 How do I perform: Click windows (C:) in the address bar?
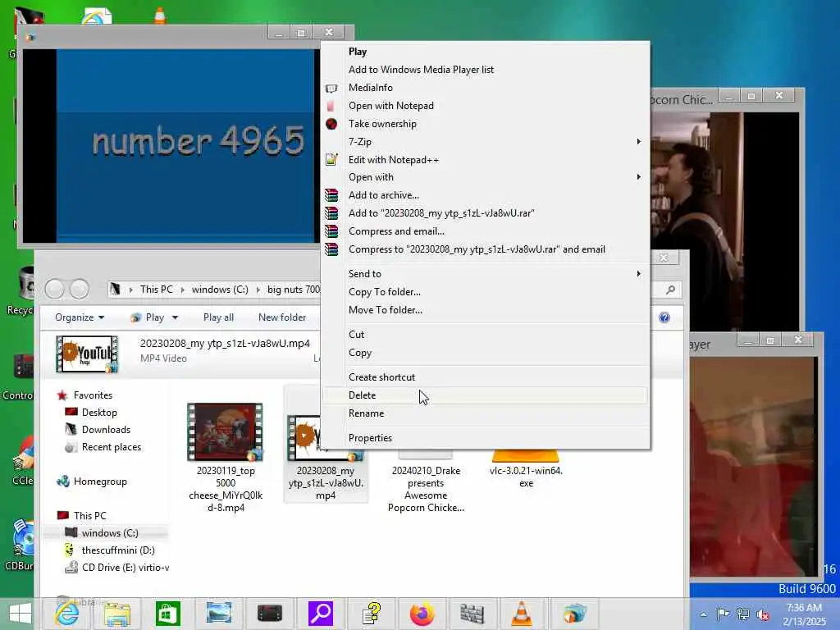[220, 290]
